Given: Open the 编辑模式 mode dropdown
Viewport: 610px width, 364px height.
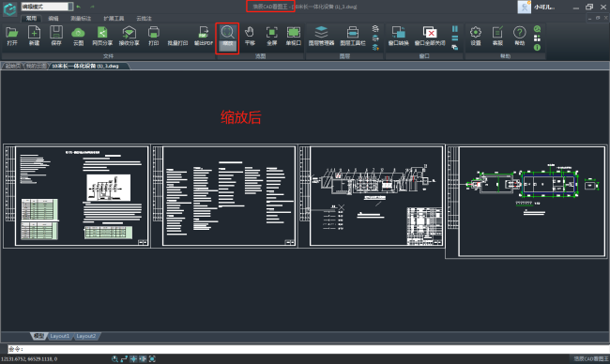Looking at the screenshot, I should 47,7.
